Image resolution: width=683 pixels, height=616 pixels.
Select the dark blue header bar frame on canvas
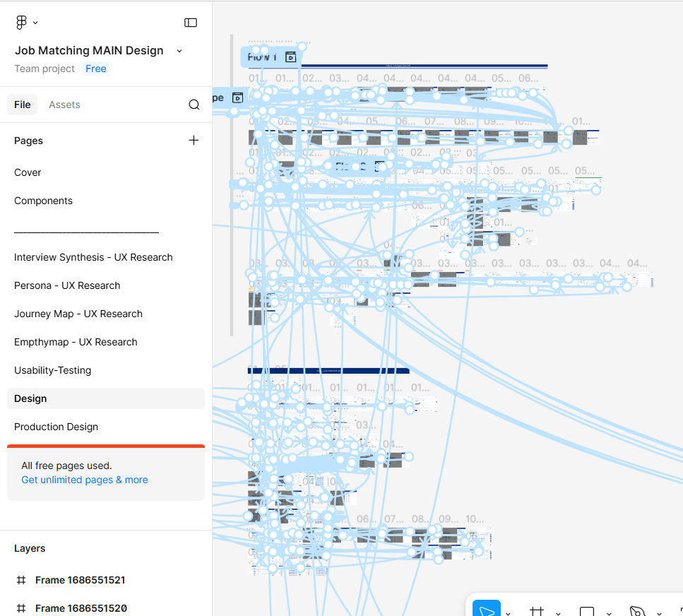[x=328, y=371]
